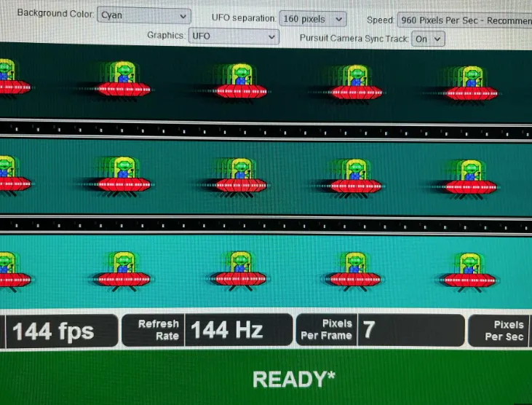
Task: Toggle the Pursuit Camera Sync Track On selector
Action: click(428, 39)
